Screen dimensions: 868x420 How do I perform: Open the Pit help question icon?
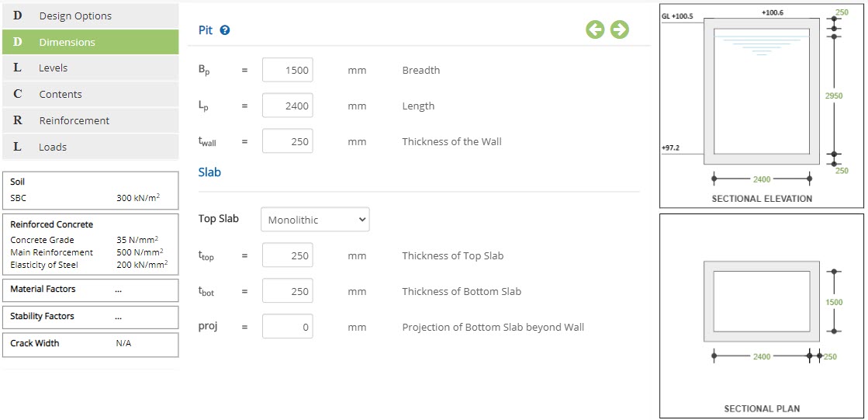(x=224, y=30)
